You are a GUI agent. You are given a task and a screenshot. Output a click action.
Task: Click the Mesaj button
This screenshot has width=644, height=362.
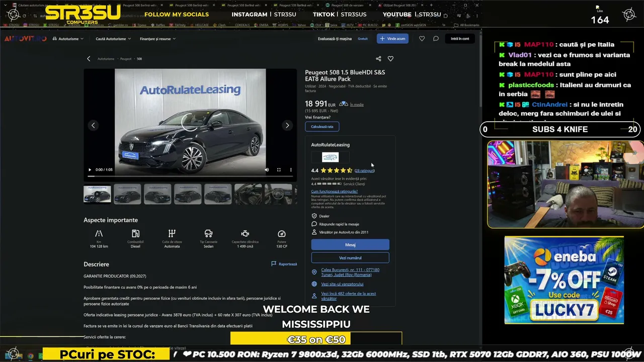[350, 245]
